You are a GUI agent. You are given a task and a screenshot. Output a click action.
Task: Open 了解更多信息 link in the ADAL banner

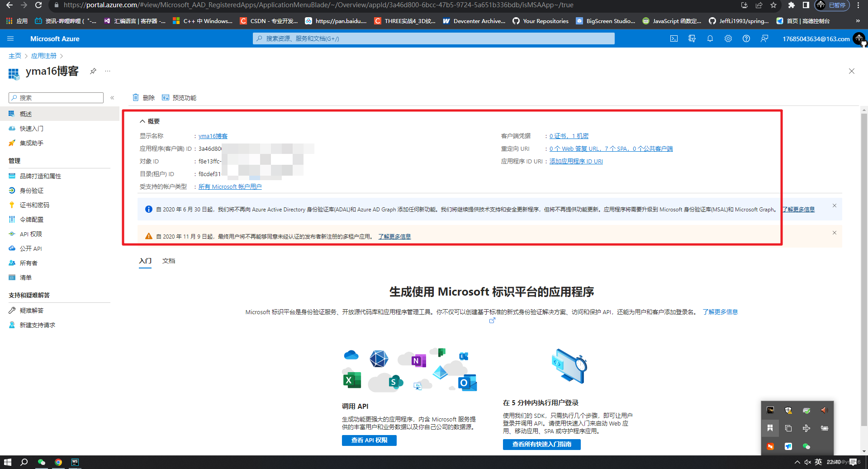(798, 209)
